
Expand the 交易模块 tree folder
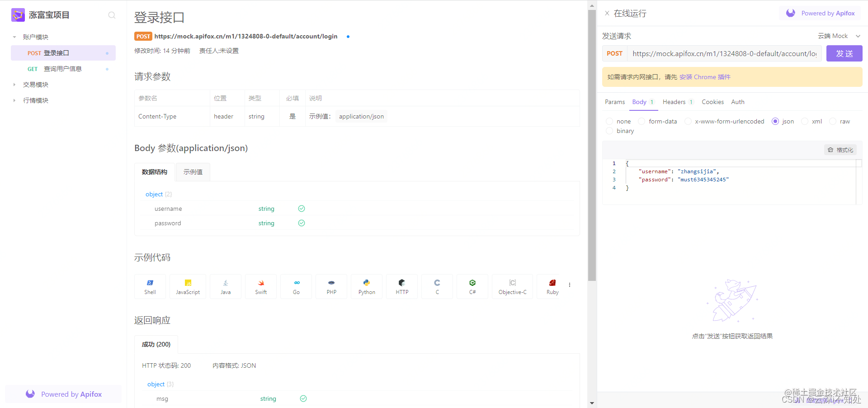tap(14, 85)
